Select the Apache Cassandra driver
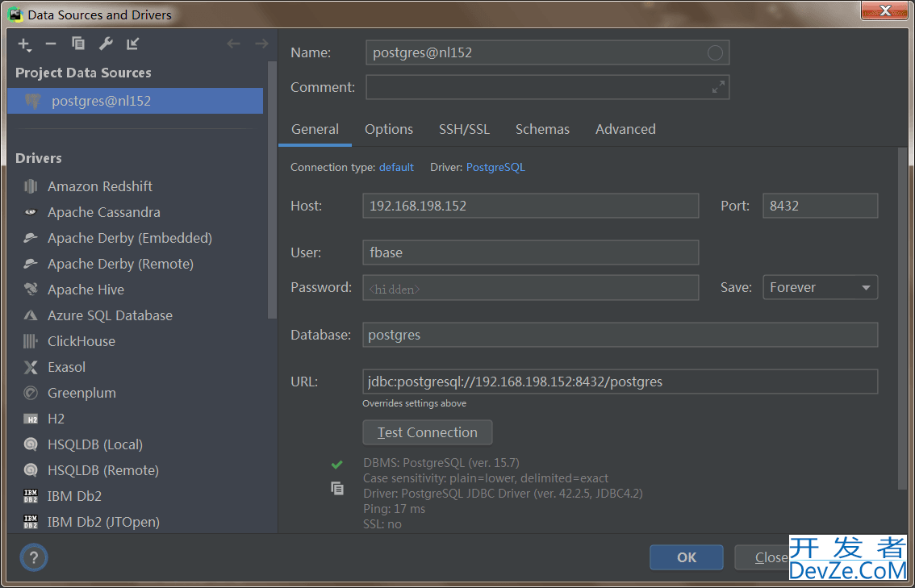 point(104,212)
